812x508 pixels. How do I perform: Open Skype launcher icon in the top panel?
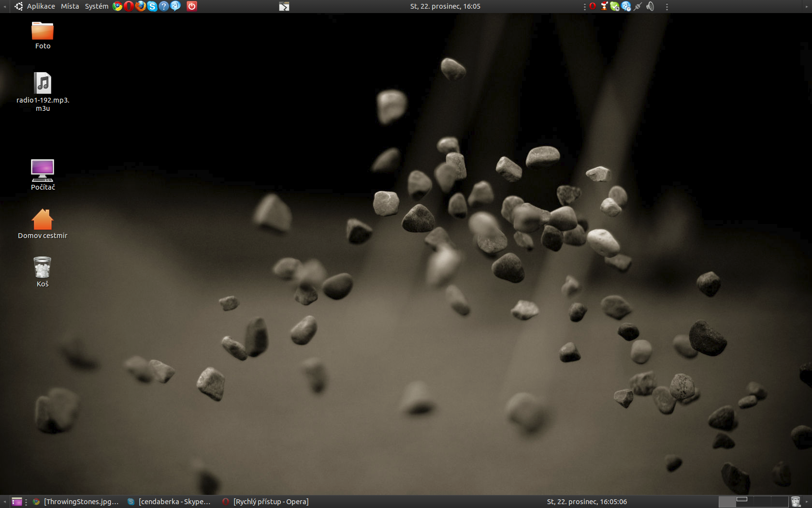point(152,6)
